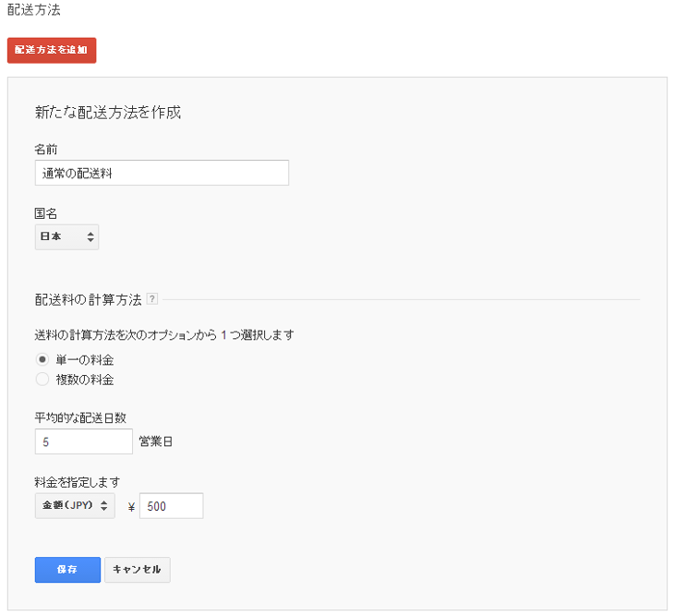Click the yen amount field showing 500
Screen dimensions: 674x616
tap(171, 506)
